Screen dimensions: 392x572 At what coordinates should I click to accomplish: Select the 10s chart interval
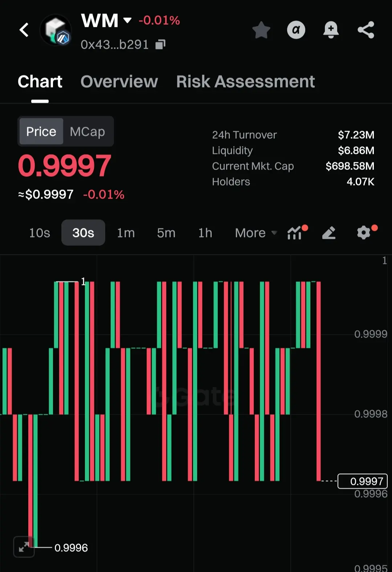point(40,233)
